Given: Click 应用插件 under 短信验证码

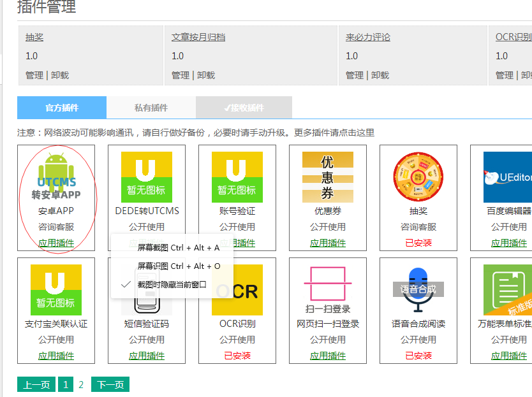Looking at the screenshot, I should pos(147,356).
